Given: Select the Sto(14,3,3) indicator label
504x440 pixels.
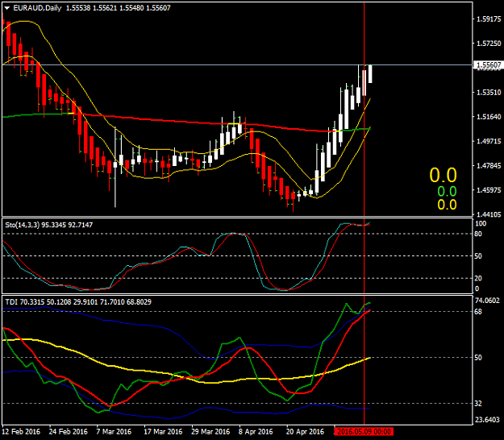Looking at the screenshot, I should coord(49,225).
